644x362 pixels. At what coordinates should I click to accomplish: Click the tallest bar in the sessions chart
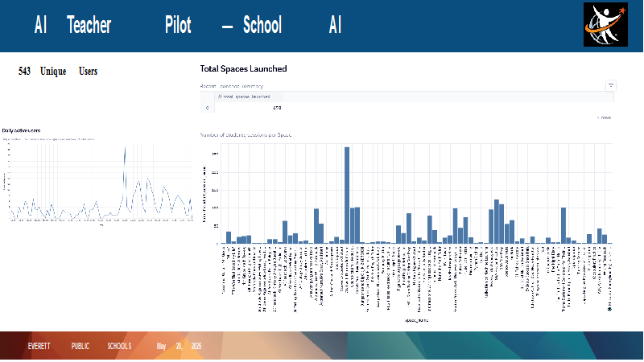click(347, 195)
